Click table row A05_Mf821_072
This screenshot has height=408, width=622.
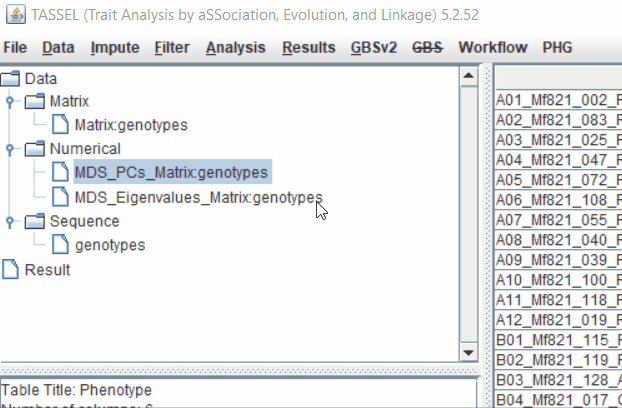(559, 180)
